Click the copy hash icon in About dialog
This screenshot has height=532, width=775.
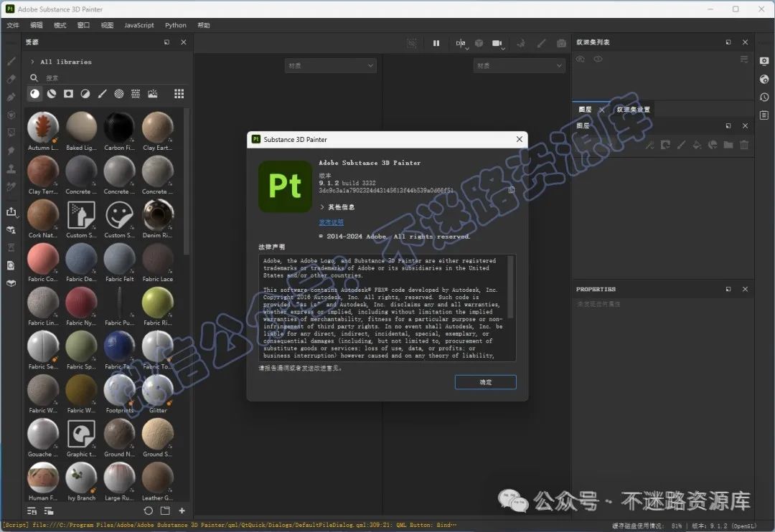(512, 190)
